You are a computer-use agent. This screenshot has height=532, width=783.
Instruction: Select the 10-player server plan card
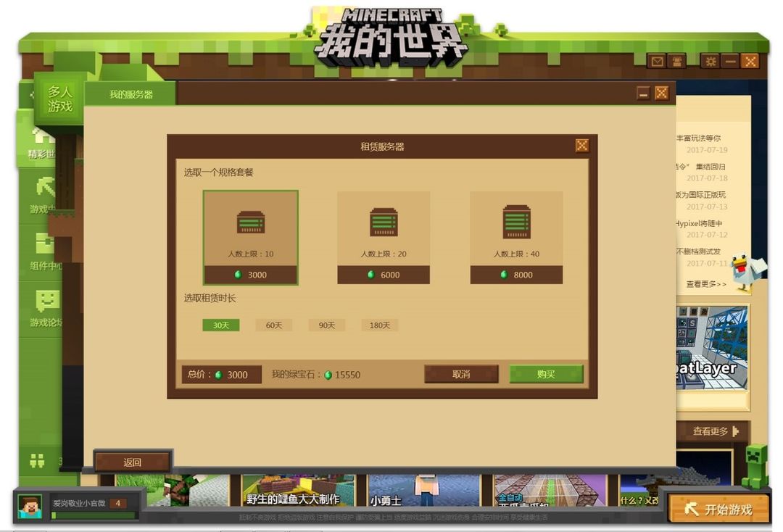[x=251, y=238]
